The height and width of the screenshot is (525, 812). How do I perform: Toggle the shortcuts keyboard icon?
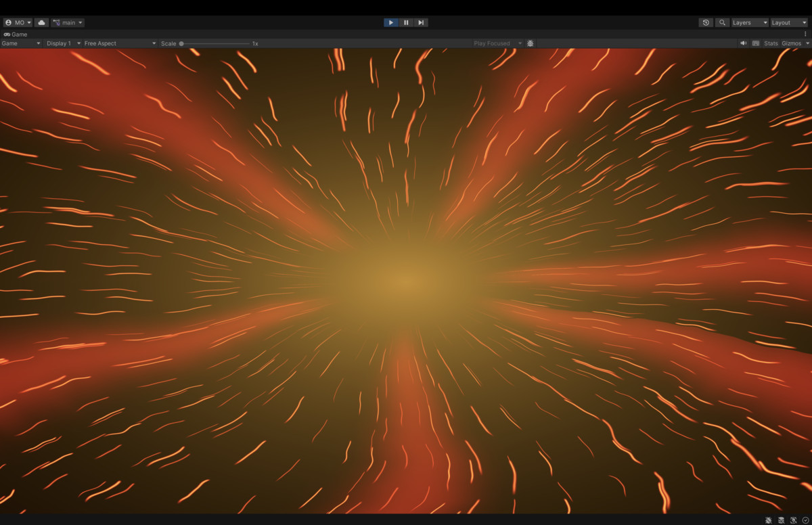[756, 43]
